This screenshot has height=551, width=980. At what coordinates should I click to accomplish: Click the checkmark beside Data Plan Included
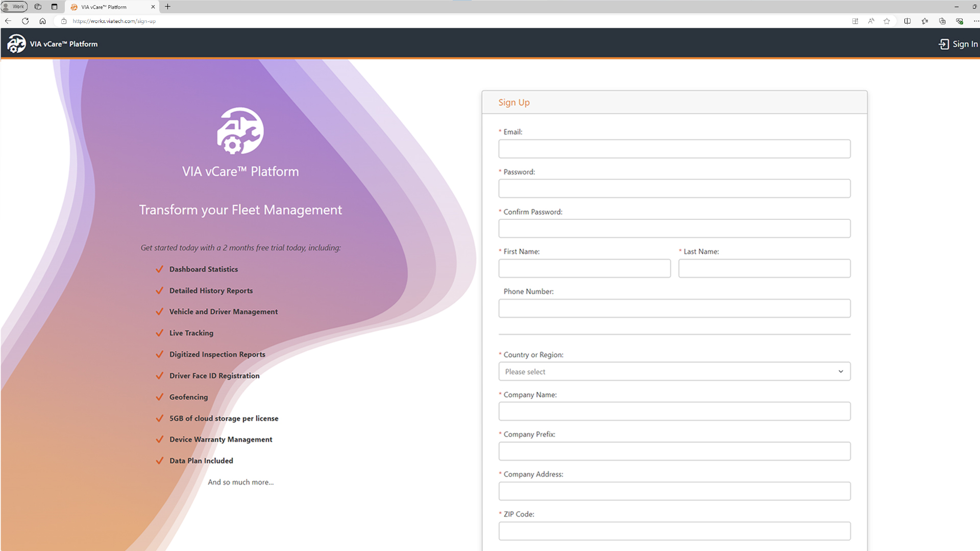(x=159, y=461)
